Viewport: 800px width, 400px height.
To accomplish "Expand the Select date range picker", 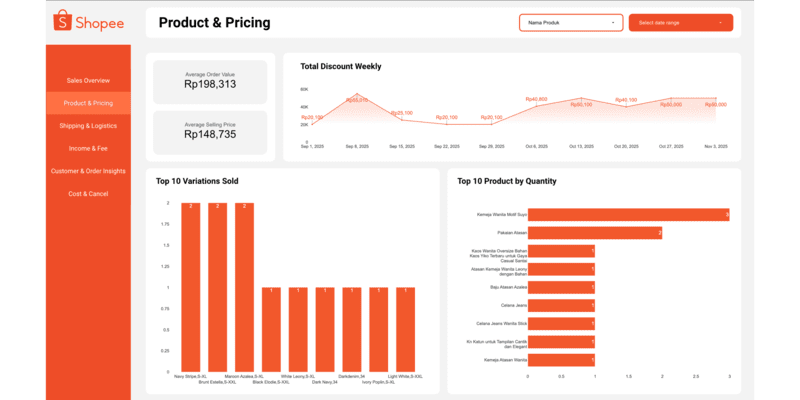I will pyautogui.click(x=680, y=22).
